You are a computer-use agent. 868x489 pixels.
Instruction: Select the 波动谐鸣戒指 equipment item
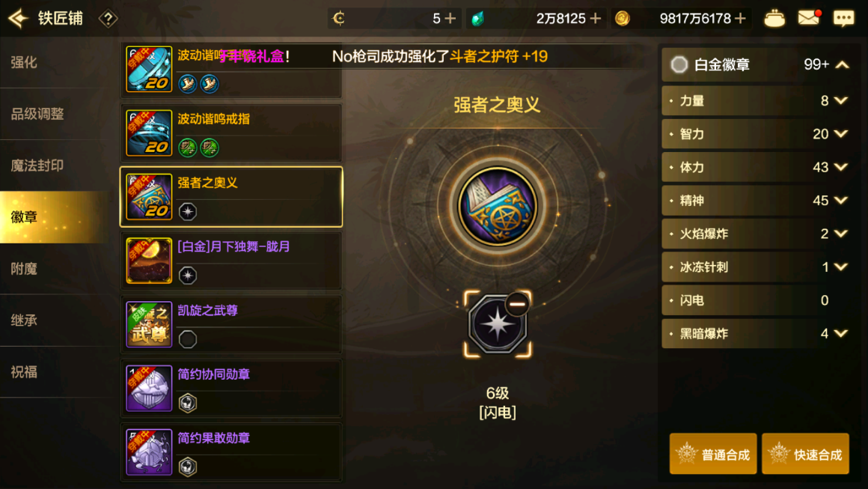pos(230,133)
